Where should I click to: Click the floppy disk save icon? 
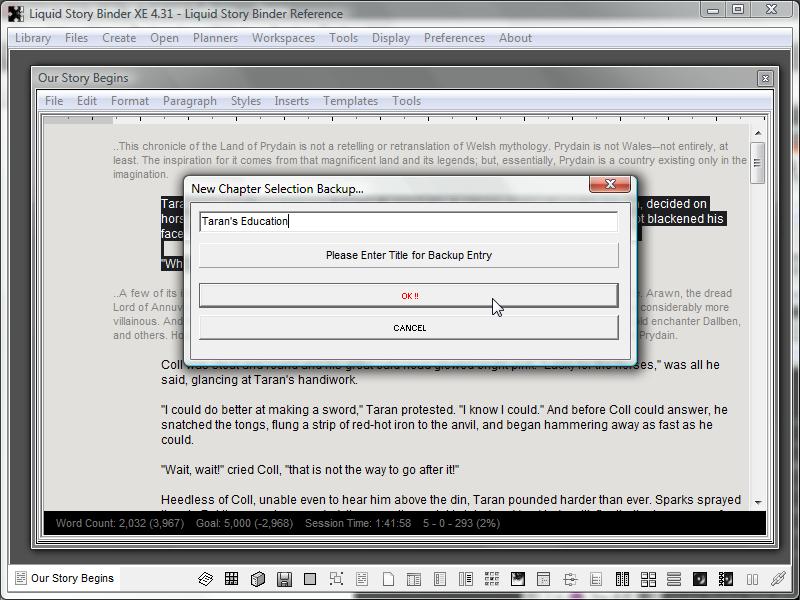pyautogui.click(x=284, y=579)
